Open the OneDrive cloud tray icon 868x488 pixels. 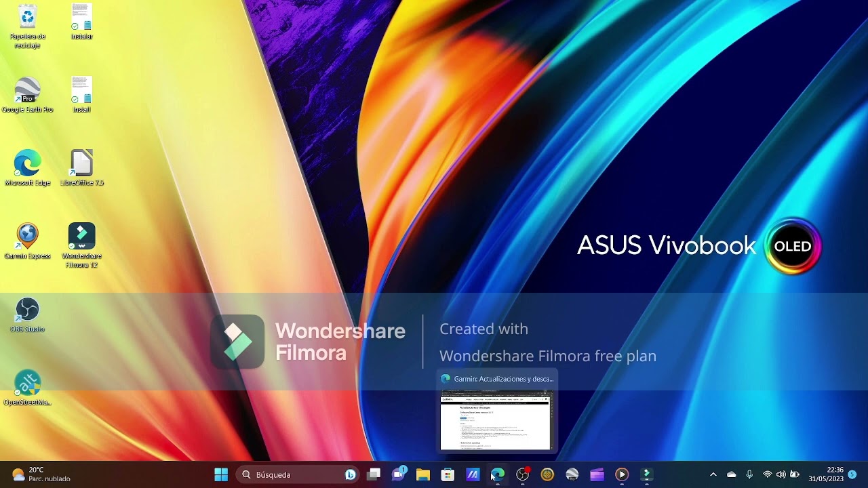click(x=731, y=474)
